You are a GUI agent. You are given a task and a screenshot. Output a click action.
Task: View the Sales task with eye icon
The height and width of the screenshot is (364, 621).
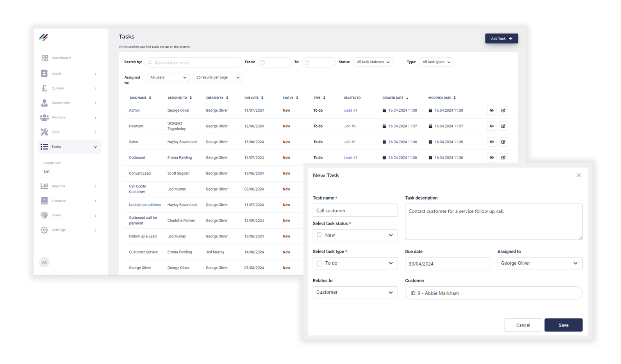(491, 142)
